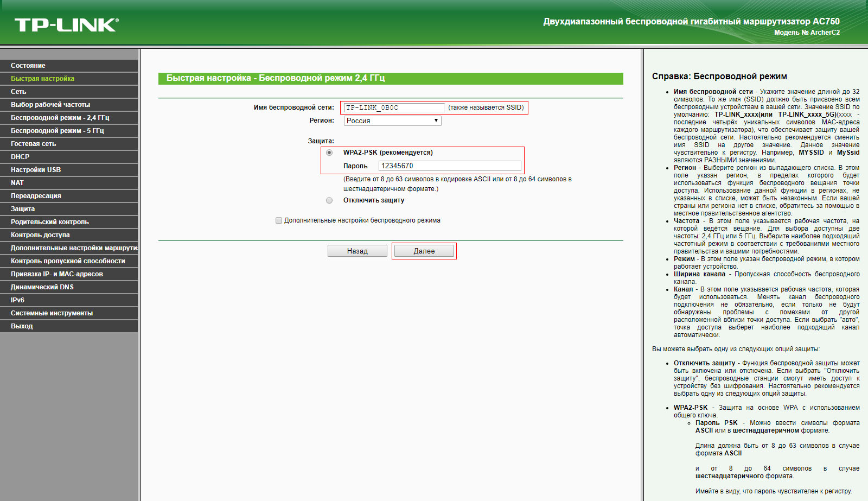868x501 pixels.
Task: Select Быстрая настройка in the sidebar
Action: 69,79
